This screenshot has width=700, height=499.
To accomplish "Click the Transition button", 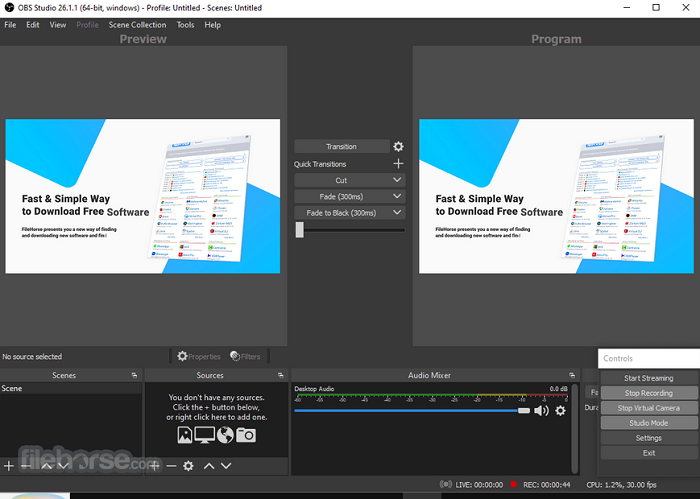I will tap(341, 147).
